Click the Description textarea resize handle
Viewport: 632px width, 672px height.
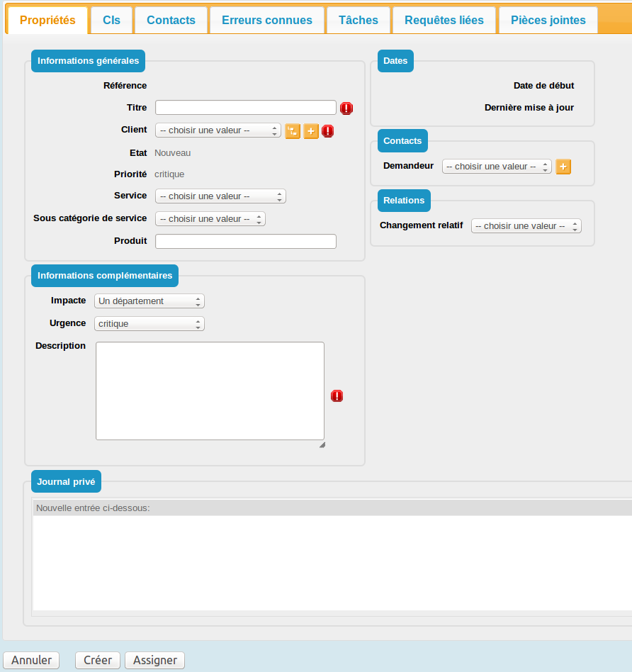(322, 444)
